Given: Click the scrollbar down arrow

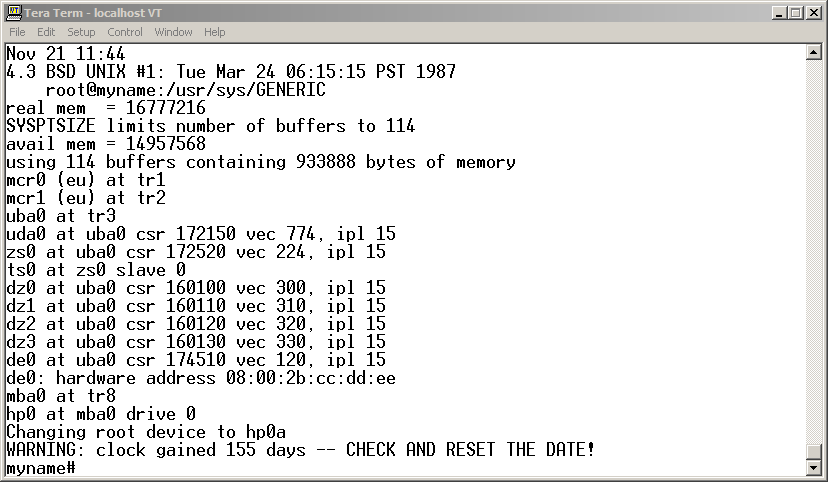Looking at the screenshot, I should pyautogui.click(x=814, y=467).
